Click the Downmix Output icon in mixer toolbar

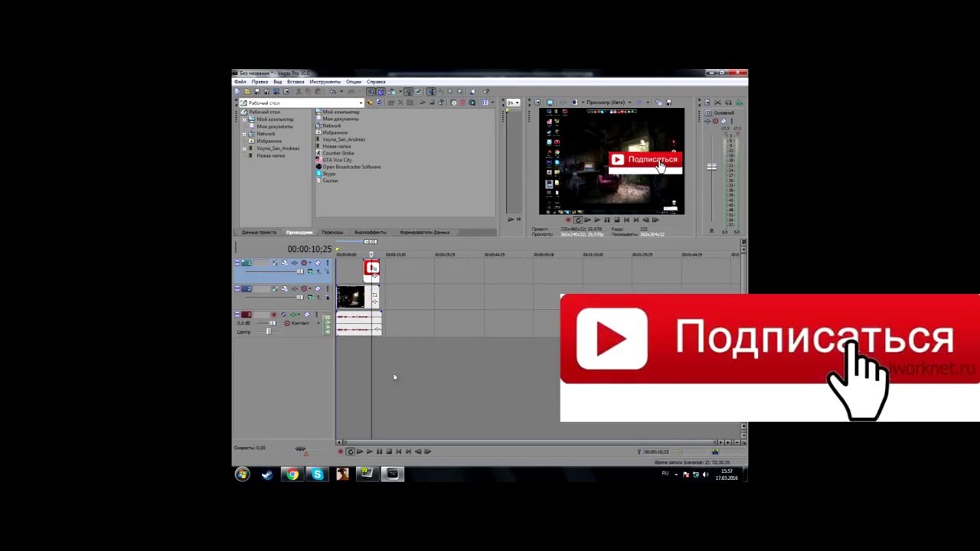click(x=717, y=103)
